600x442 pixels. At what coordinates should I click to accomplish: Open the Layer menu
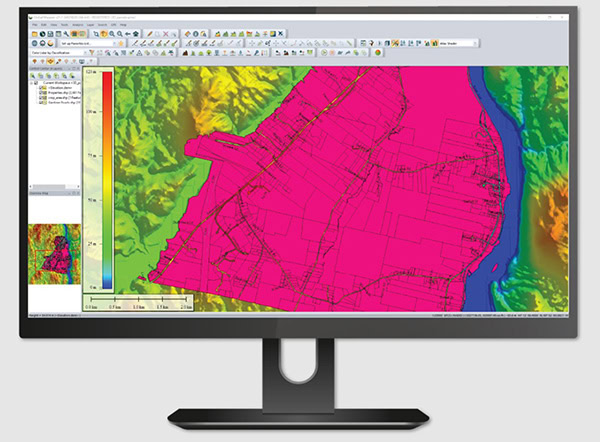(x=90, y=25)
